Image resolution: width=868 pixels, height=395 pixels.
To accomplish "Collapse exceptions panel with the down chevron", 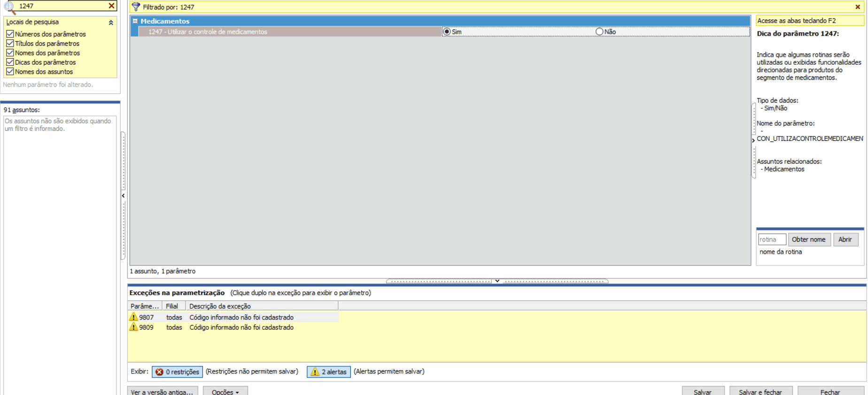I will [x=497, y=281].
